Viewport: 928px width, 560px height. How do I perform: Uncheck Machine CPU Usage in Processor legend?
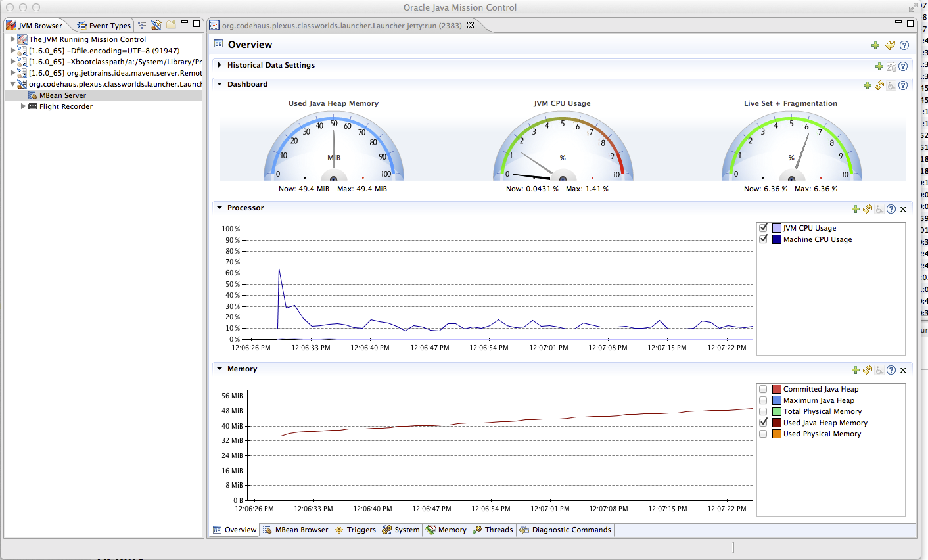(x=763, y=239)
